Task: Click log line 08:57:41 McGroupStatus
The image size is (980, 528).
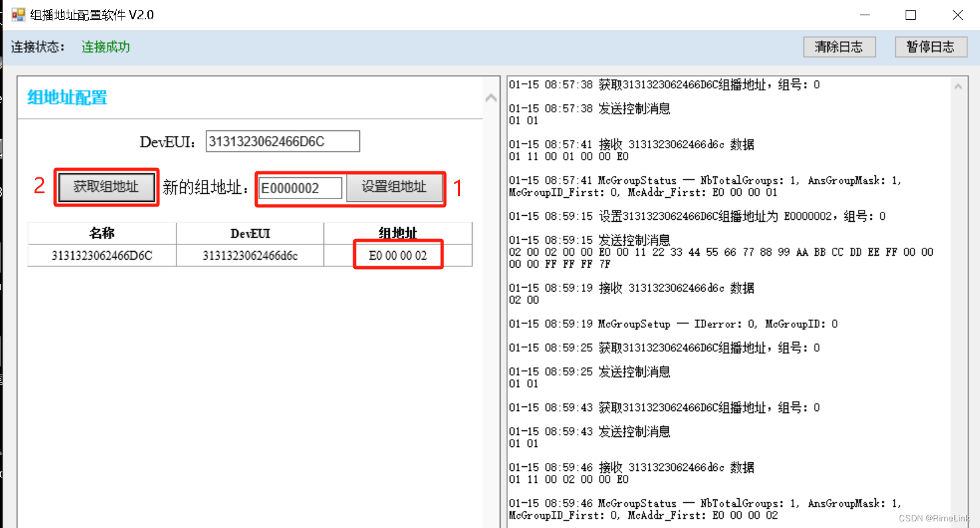Action: [705, 187]
